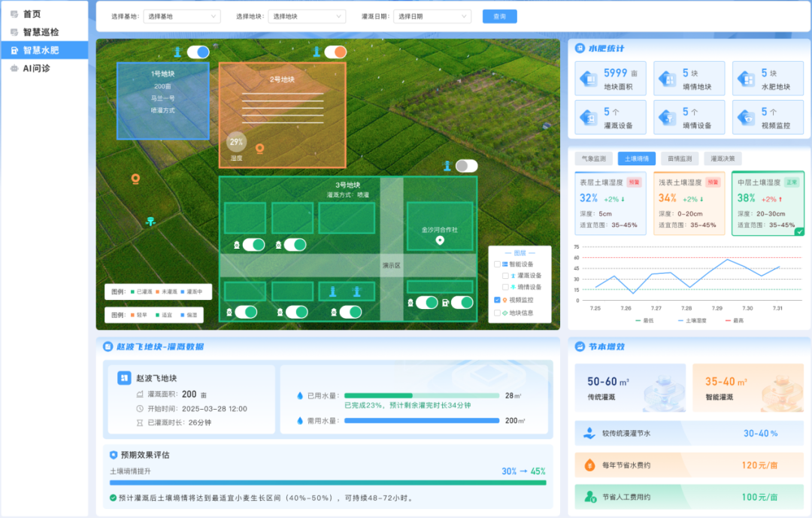Toggle the 最低 series in chart legend
This screenshot has height=518, width=812.
645,320
